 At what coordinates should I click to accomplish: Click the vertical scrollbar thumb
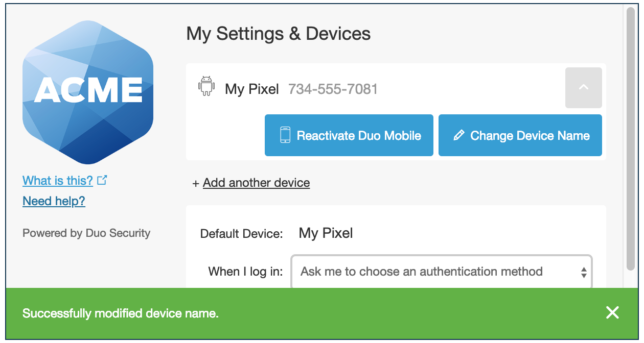pos(631,139)
